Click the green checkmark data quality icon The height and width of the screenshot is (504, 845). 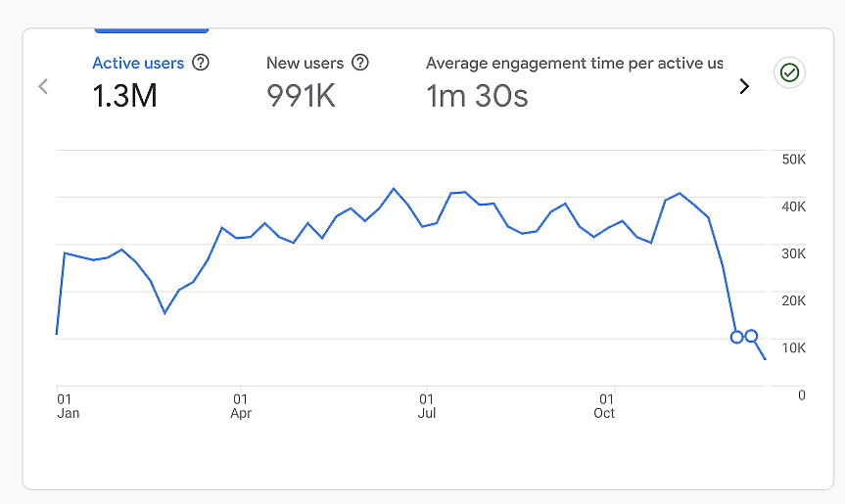tap(789, 73)
